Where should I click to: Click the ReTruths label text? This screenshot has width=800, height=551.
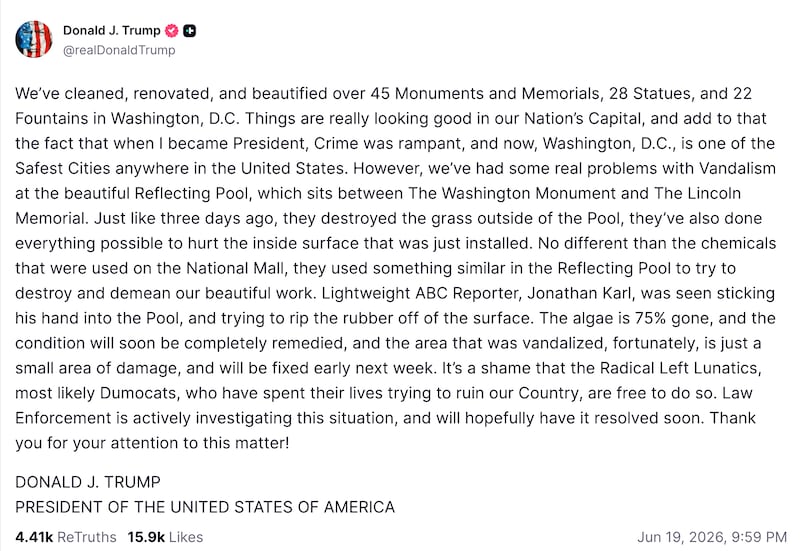(x=87, y=537)
